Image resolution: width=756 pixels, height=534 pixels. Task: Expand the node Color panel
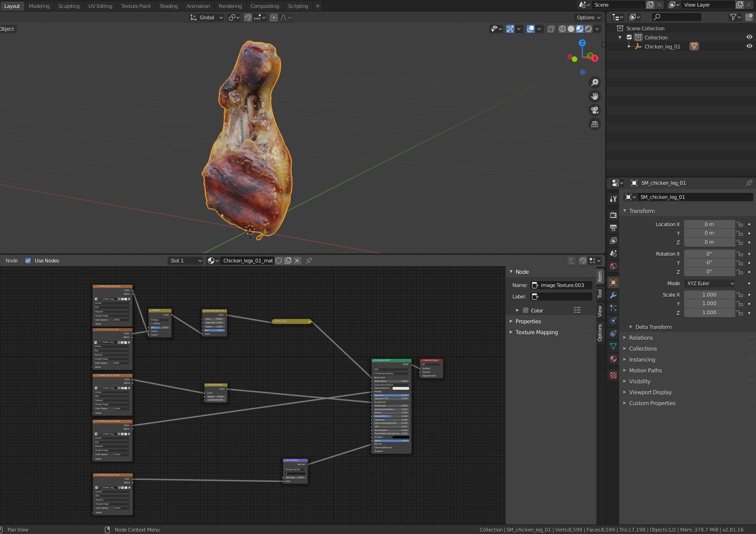pyautogui.click(x=517, y=311)
